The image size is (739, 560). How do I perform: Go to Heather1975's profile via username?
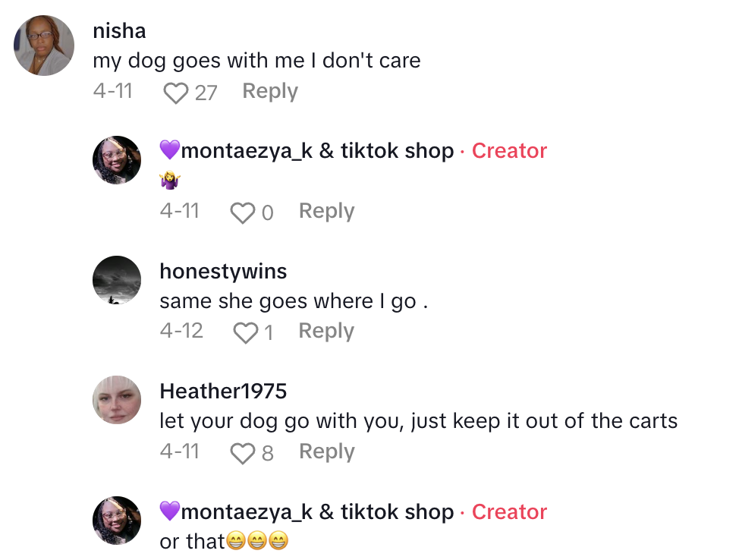(223, 391)
